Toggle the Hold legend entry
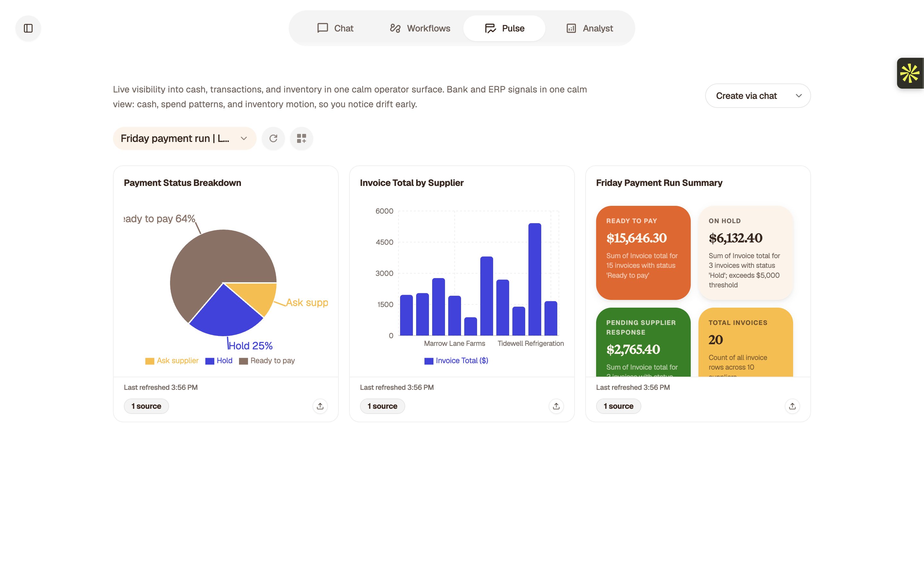The height and width of the screenshot is (578, 924). [x=219, y=361]
